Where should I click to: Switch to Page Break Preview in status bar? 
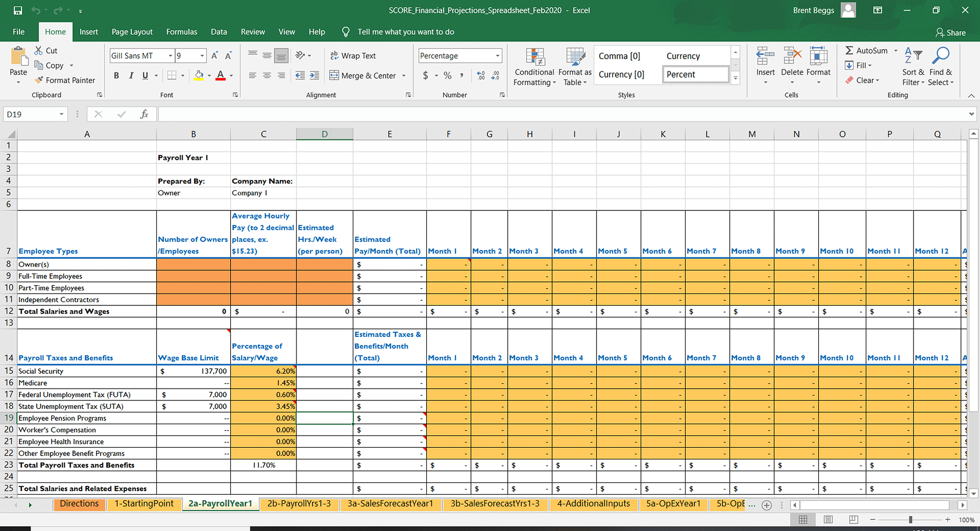point(853,519)
